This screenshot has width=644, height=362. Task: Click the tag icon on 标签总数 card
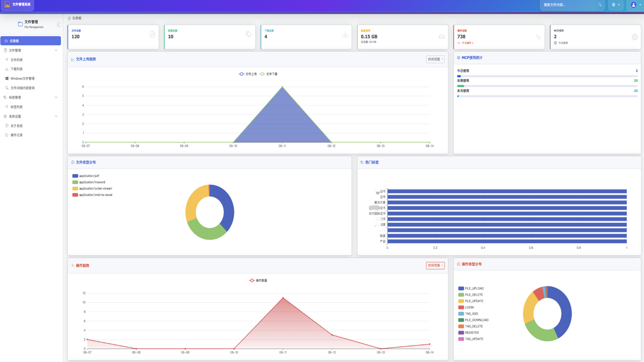(x=249, y=34)
